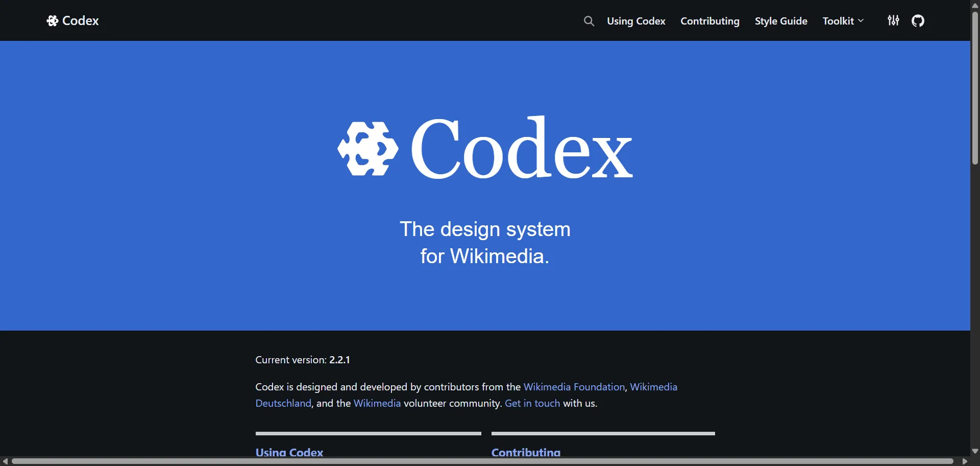Open Using Codex in the top navigation
The height and width of the screenshot is (466, 980).
pos(636,21)
